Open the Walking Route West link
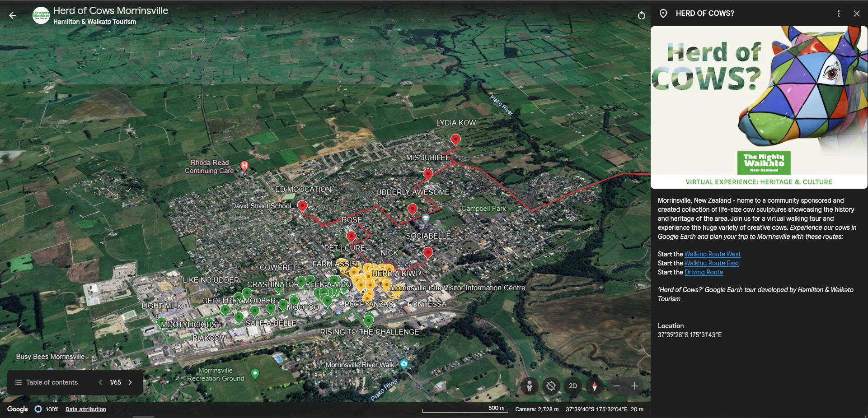This screenshot has width=868, height=418. pos(712,254)
